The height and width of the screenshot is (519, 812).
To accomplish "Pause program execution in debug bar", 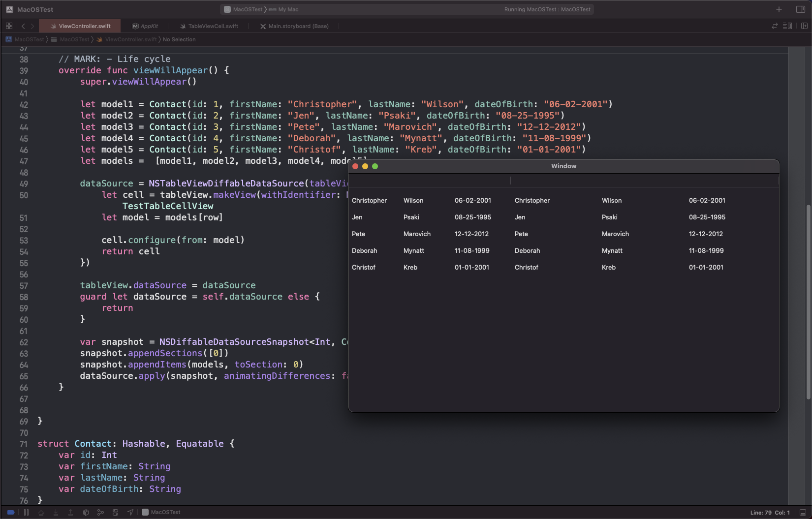I will click(x=26, y=512).
